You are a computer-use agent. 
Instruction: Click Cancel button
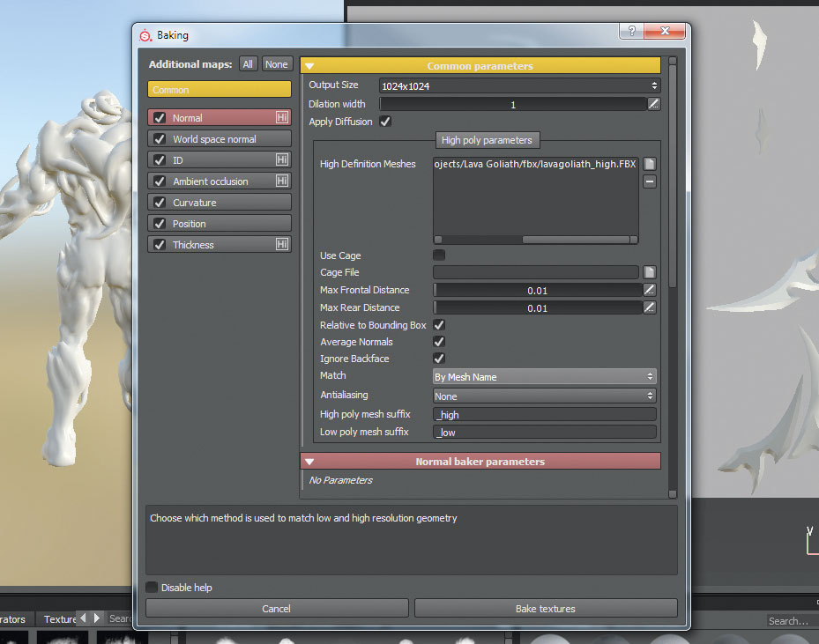(277, 609)
